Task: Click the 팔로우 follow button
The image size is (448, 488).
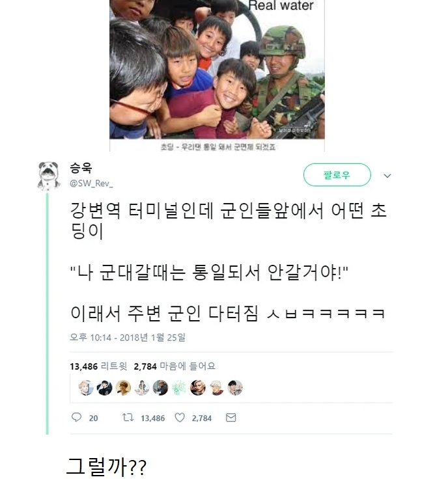Action: click(x=337, y=175)
